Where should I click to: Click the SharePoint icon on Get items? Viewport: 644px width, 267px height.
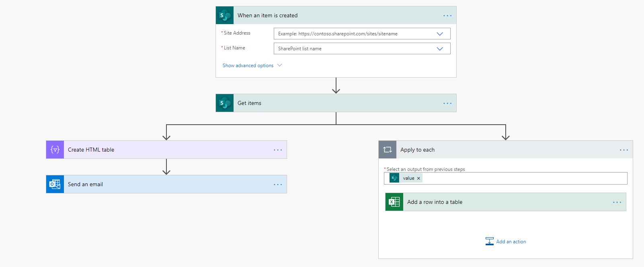[224, 103]
